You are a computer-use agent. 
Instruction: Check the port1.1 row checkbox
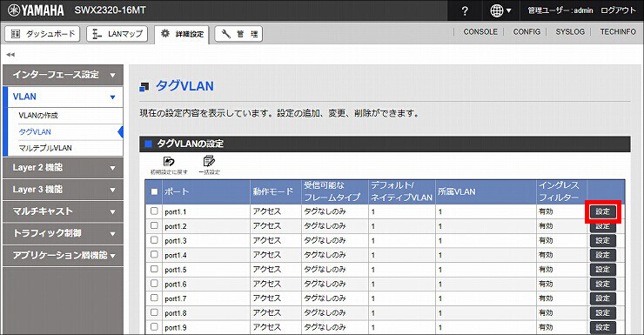(154, 211)
